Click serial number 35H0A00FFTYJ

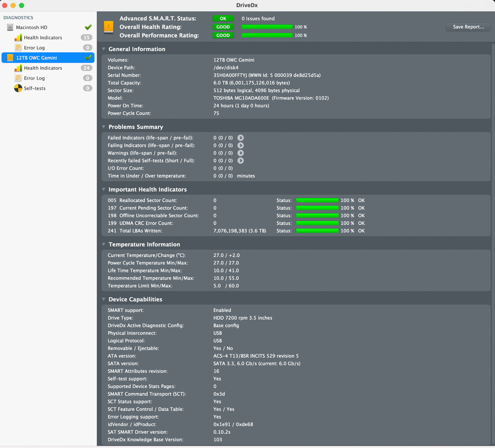(x=230, y=75)
